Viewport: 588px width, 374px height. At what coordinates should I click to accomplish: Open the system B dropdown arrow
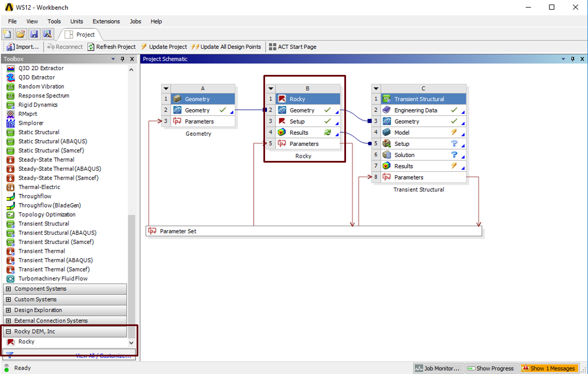point(271,89)
